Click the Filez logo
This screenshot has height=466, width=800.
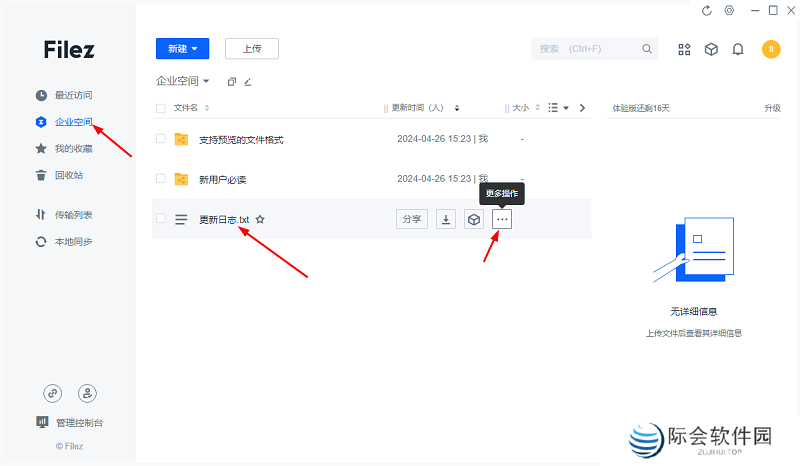tap(69, 50)
